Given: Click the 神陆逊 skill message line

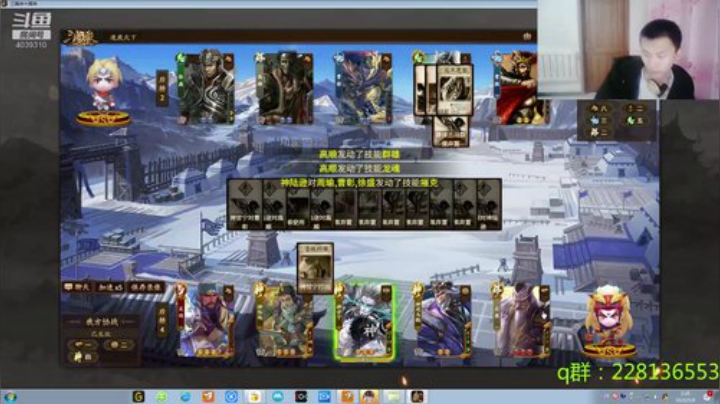Looking at the screenshot, I should [x=359, y=183].
